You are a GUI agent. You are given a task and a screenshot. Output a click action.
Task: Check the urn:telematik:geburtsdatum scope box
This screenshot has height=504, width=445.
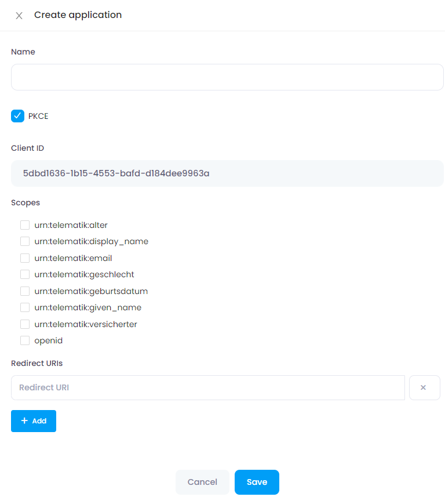coord(25,291)
